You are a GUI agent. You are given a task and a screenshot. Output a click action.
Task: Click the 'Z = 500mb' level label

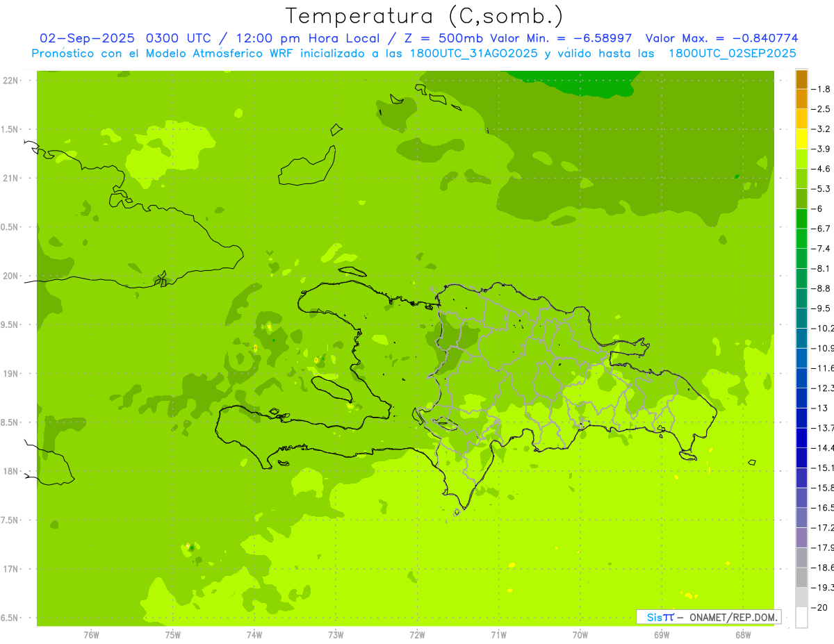pos(443,38)
